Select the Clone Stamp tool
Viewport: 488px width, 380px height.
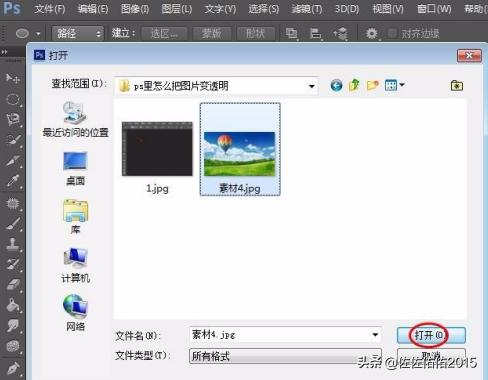(13, 244)
